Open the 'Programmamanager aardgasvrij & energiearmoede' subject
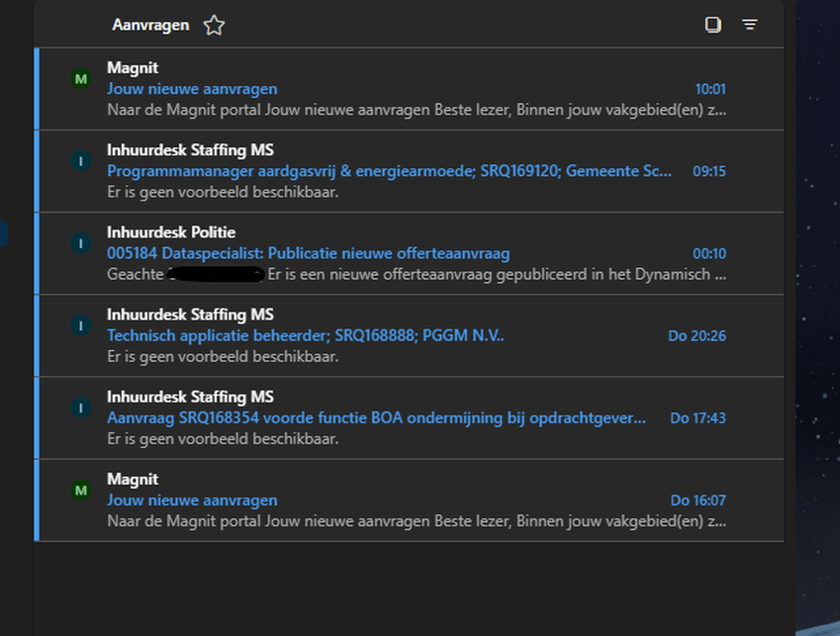The image size is (840, 636). point(389,171)
